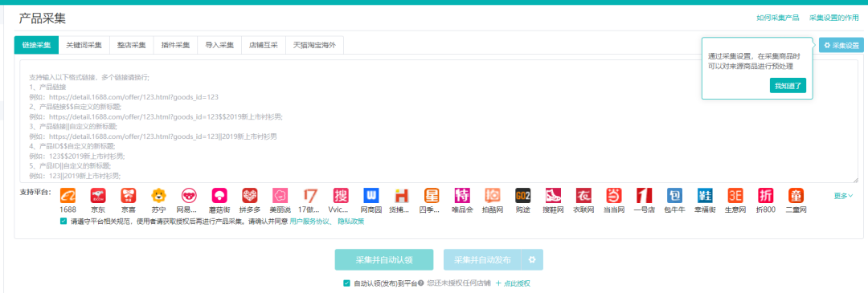868x293 pixels.
Task: Select the 幸福街 platform icon
Action: 705,196
